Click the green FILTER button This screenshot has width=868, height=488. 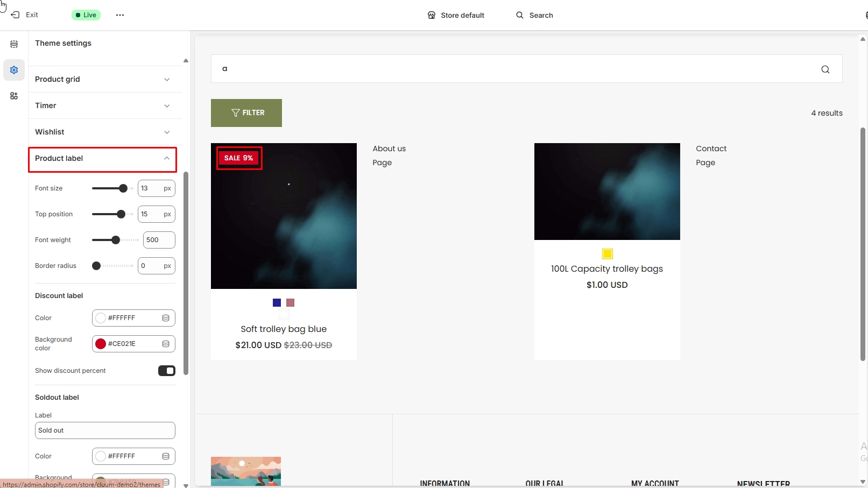pos(246,113)
